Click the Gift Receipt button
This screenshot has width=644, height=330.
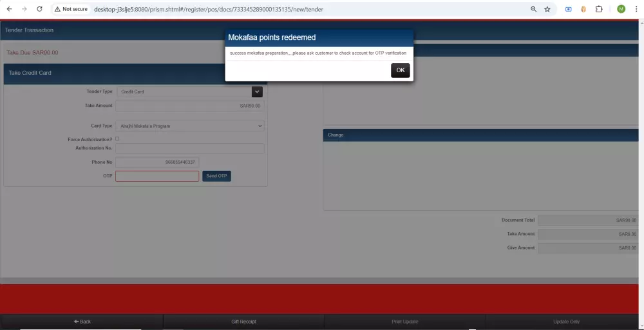point(243,322)
